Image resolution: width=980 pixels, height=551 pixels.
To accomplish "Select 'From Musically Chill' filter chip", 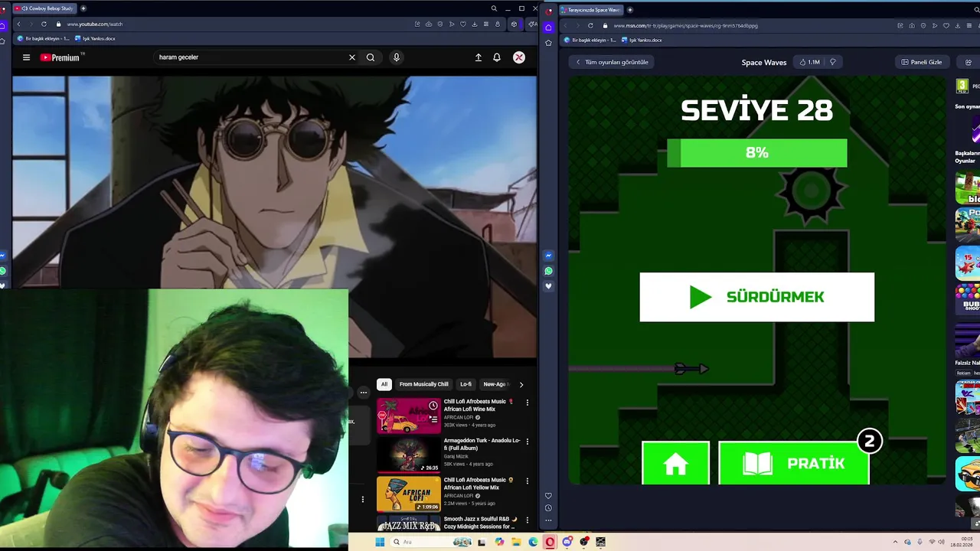I will (x=423, y=384).
